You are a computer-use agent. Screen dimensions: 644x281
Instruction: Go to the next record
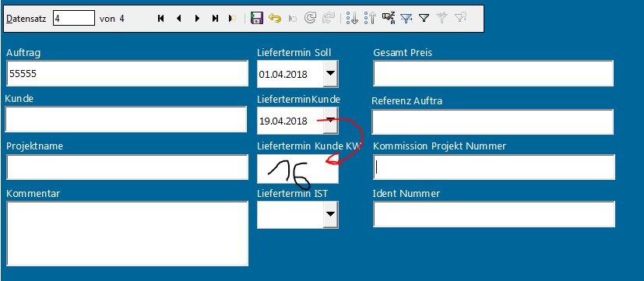point(197,19)
